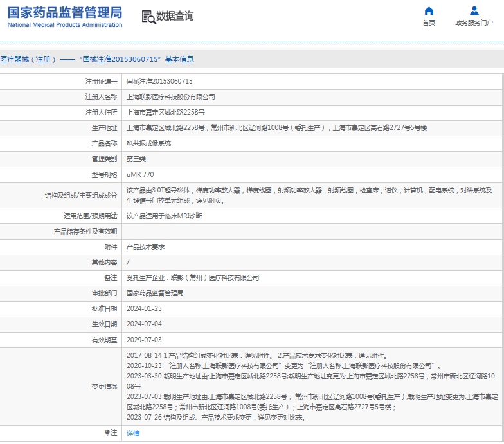Click the 数据查询 heading text

[175, 15]
